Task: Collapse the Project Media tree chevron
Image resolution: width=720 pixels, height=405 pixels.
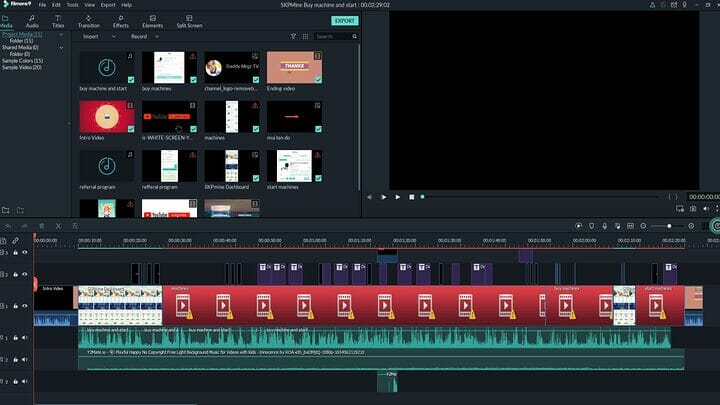Action: pos(61,34)
